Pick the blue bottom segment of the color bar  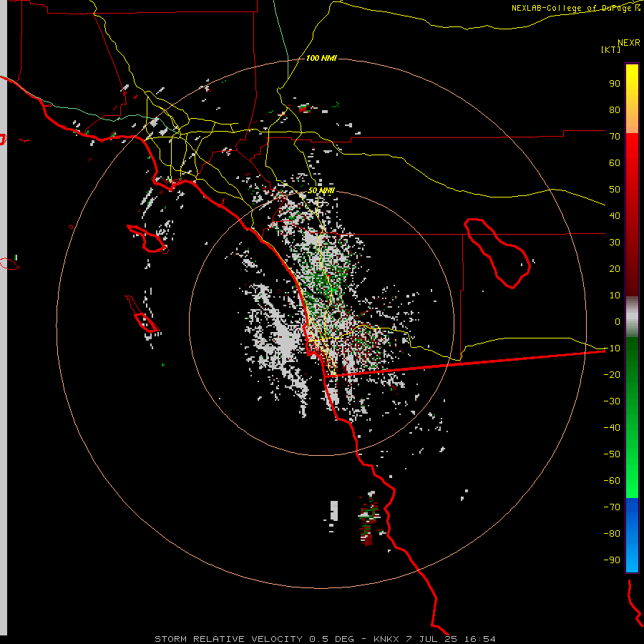[632, 535]
